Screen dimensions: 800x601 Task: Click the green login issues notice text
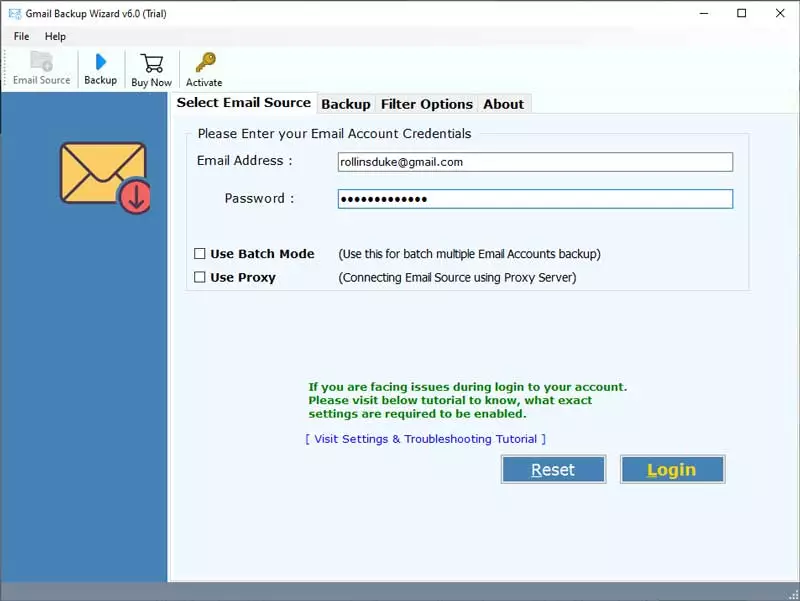click(468, 400)
